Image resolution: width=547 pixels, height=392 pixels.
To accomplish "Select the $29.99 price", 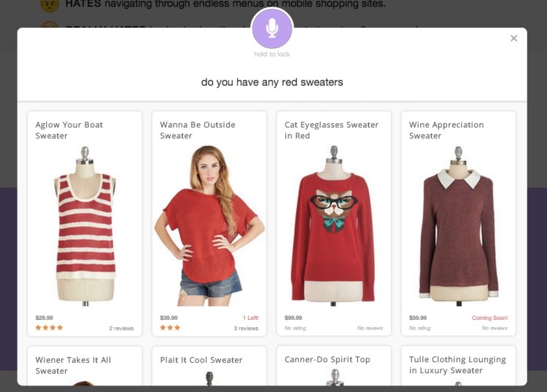I will click(44, 318).
